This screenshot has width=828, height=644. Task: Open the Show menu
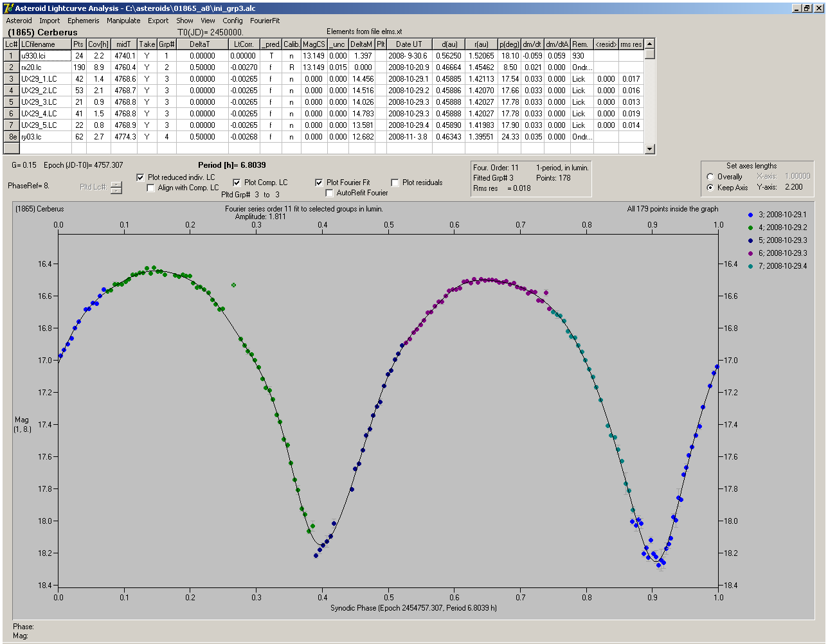184,21
